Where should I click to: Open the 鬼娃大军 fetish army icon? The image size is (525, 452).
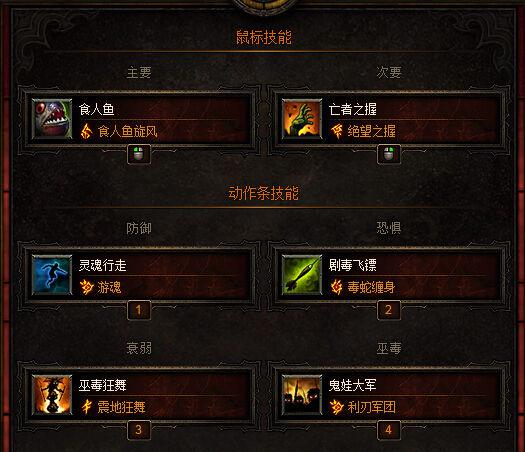pos(302,395)
